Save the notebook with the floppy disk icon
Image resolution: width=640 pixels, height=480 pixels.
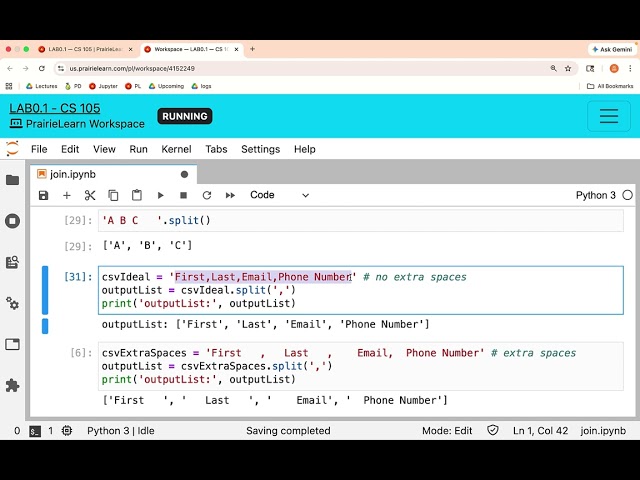(43, 195)
